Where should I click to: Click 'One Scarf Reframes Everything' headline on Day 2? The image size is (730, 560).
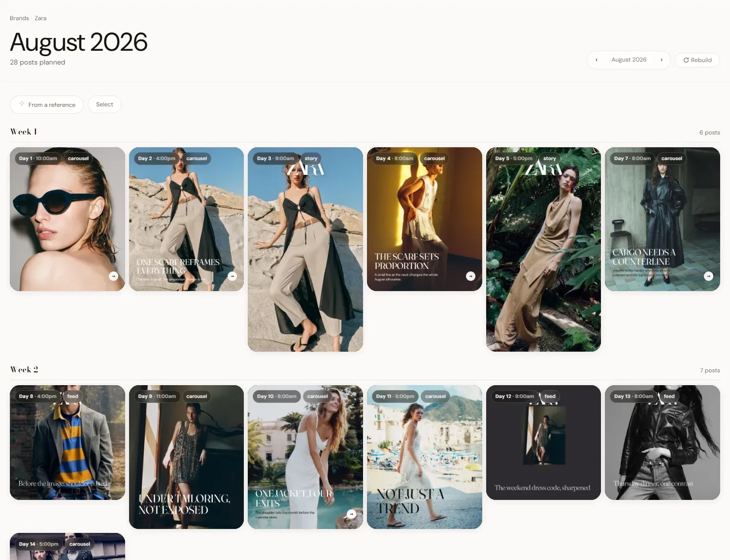click(x=178, y=266)
